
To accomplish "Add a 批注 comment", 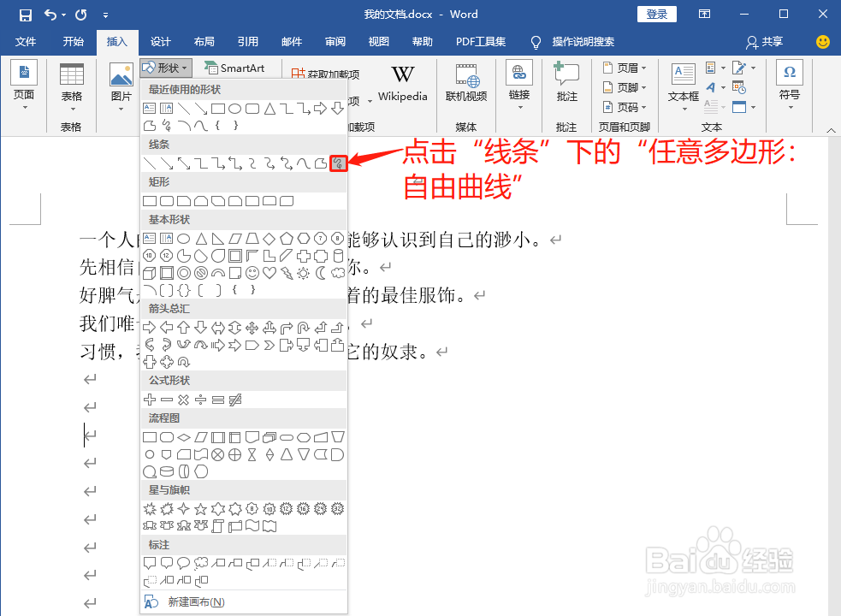I will click(x=566, y=82).
